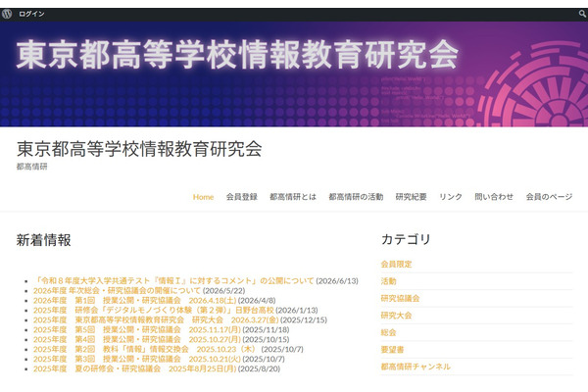Image resolution: width=588 pixels, height=392 pixels.
Task: Open the 研究紀要 menu item
Action: point(411,197)
